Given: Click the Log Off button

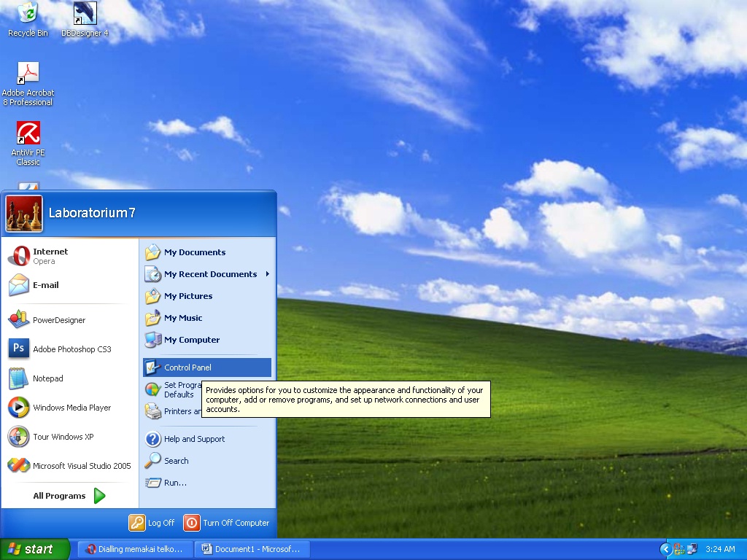Looking at the screenshot, I should pos(152,522).
